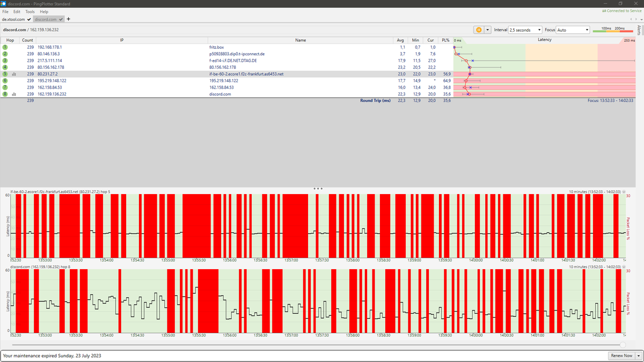Click the PingPlotter app icon in title bar
The height and width of the screenshot is (362, 644).
pos(3,3)
